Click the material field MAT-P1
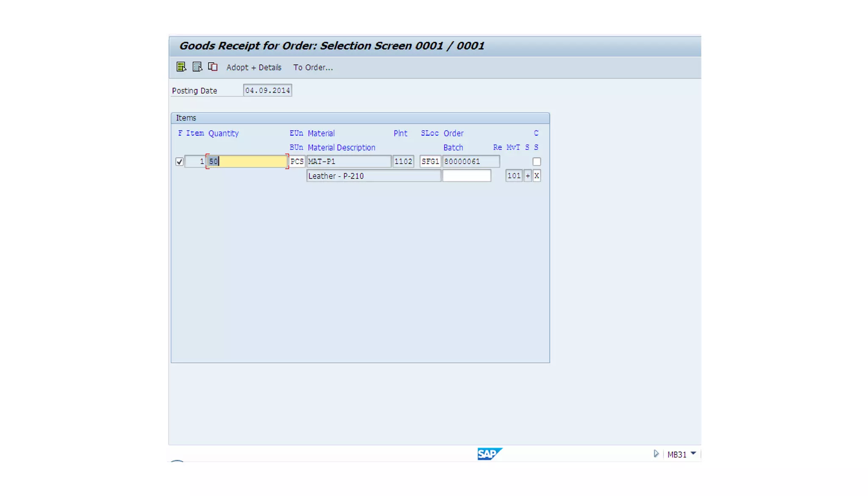This screenshot has height=496, width=868. [348, 162]
